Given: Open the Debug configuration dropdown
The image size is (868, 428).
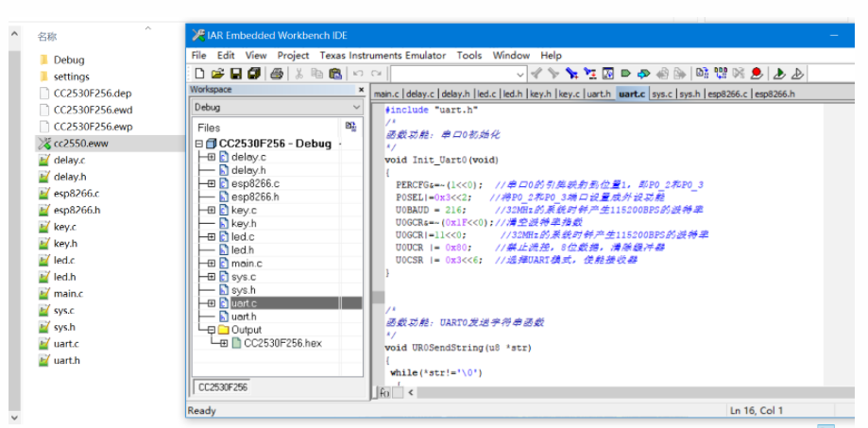Looking at the screenshot, I should point(357,107).
